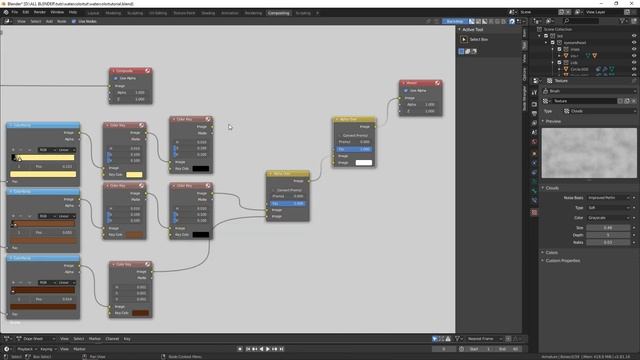Open RGB color mode dropdown, top ColorRamp
Viewport: 640px width, 360px height.
pos(47,150)
